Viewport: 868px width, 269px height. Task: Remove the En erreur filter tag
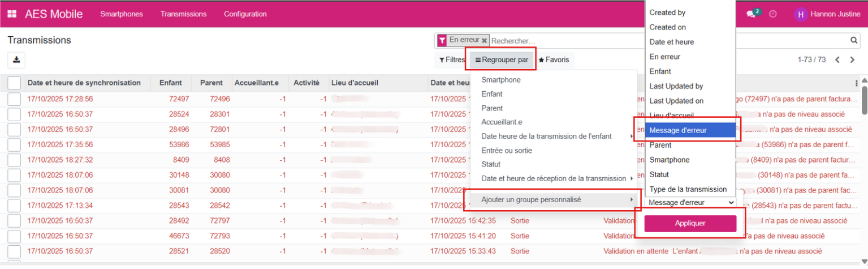pyautogui.click(x=485, y=41)
